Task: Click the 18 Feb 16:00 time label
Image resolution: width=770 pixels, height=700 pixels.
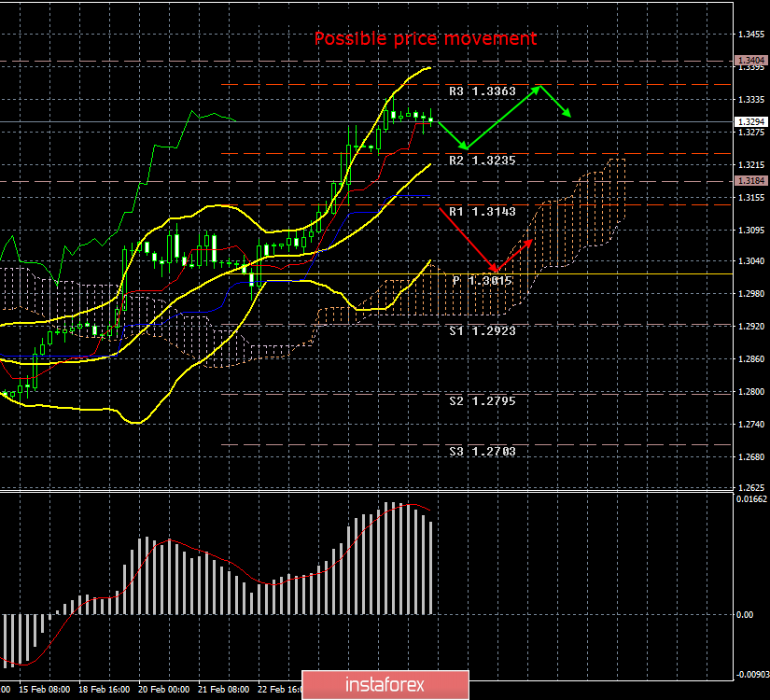Action: tap(105, 690)
